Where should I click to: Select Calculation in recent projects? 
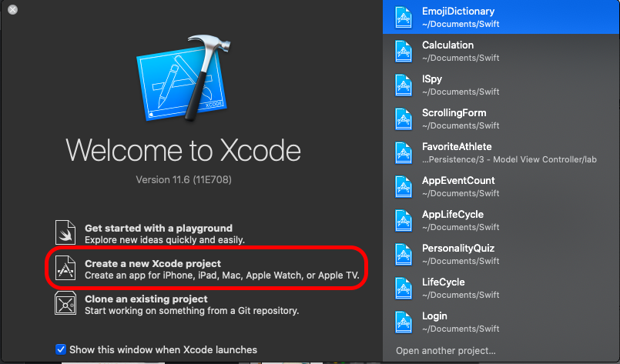pyautogui.click(x=501, y=51)
